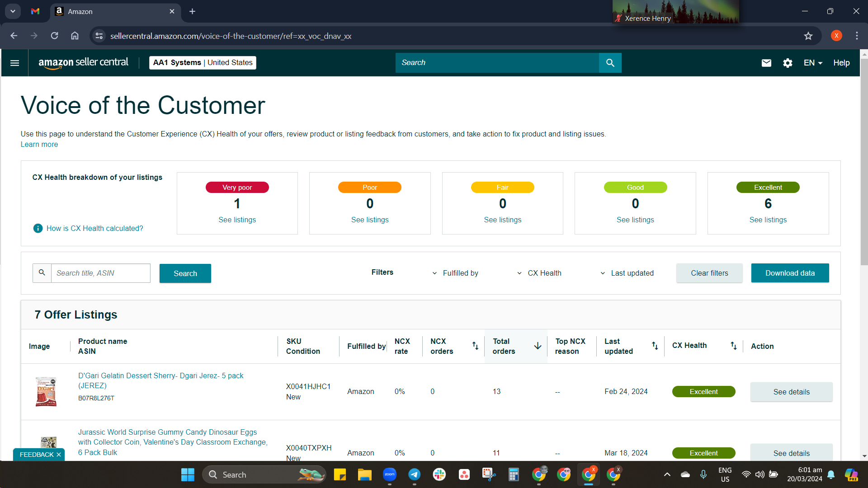Sort by Last updated arrows
Viewport: 868px width, 488px height.
tap(655, 346)
